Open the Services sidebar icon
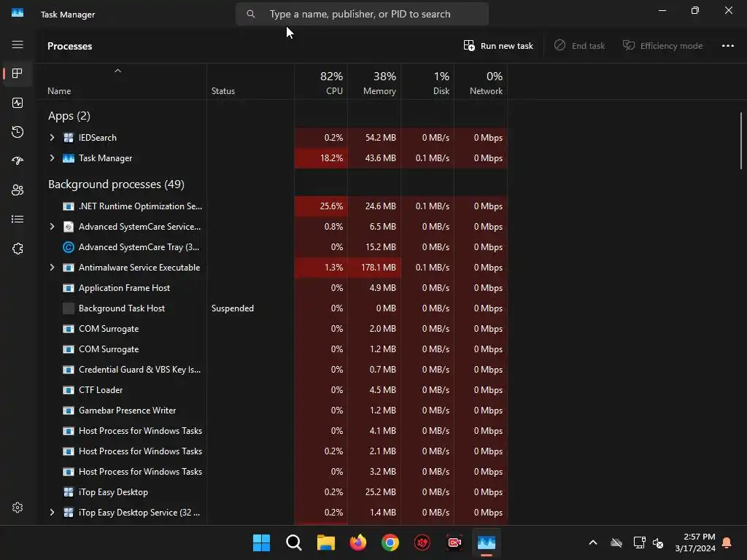 click(x=18, y=249)
